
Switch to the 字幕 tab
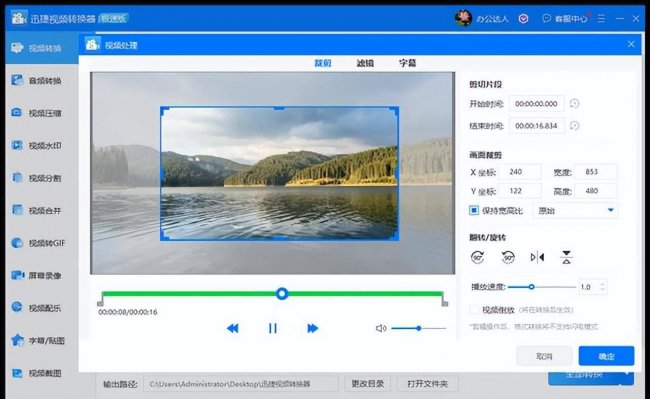[407, 63]
